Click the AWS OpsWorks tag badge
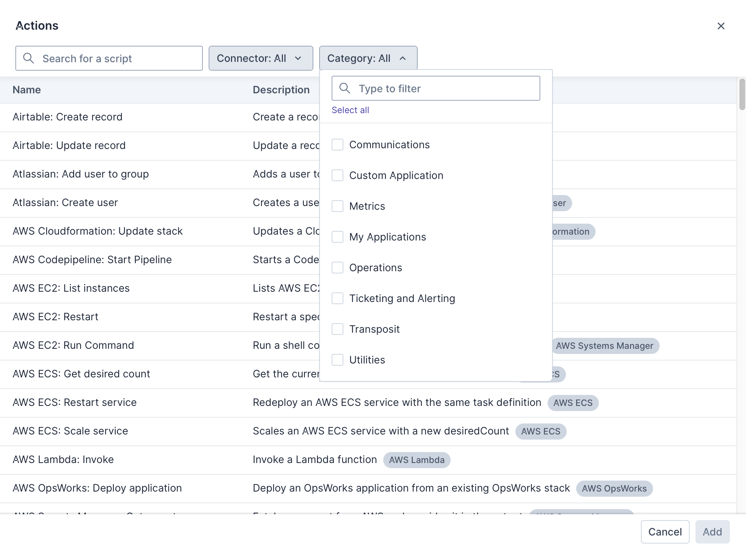This screenshot has width=746, height=560. tap(614, 489)
